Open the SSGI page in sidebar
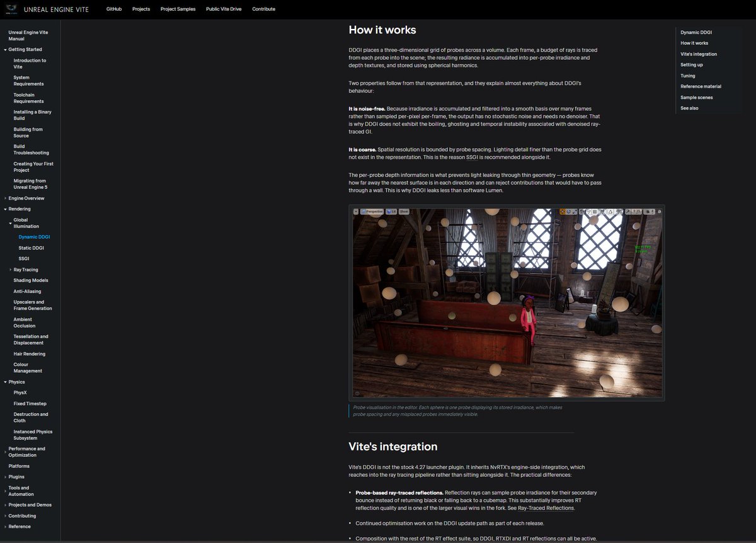This screenshot has height=543, width=756. tap(24, 259)
